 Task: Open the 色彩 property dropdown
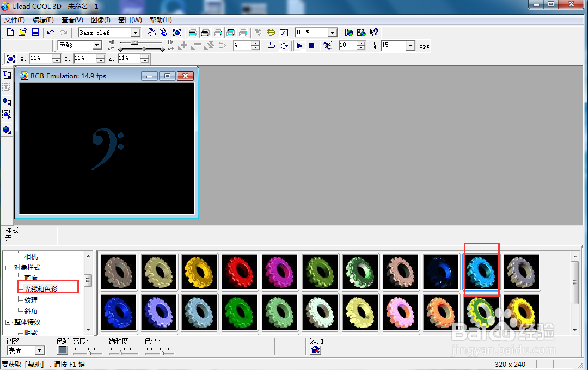97,45
